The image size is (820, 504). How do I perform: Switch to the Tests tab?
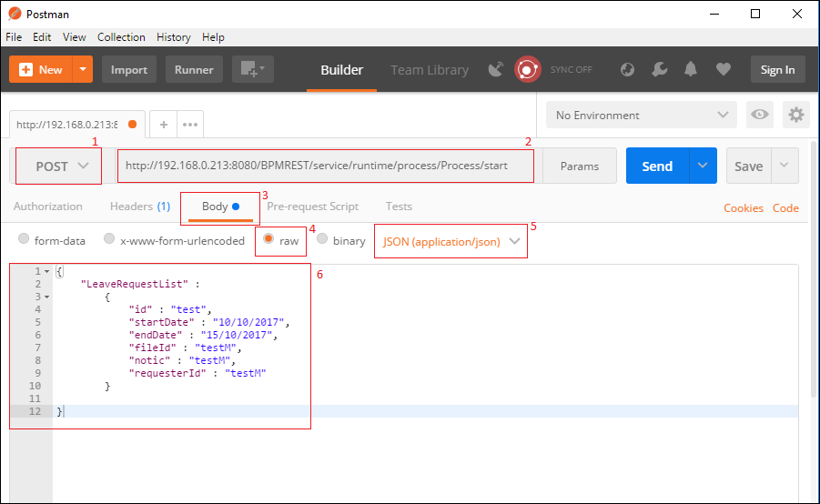coord(399,207)
